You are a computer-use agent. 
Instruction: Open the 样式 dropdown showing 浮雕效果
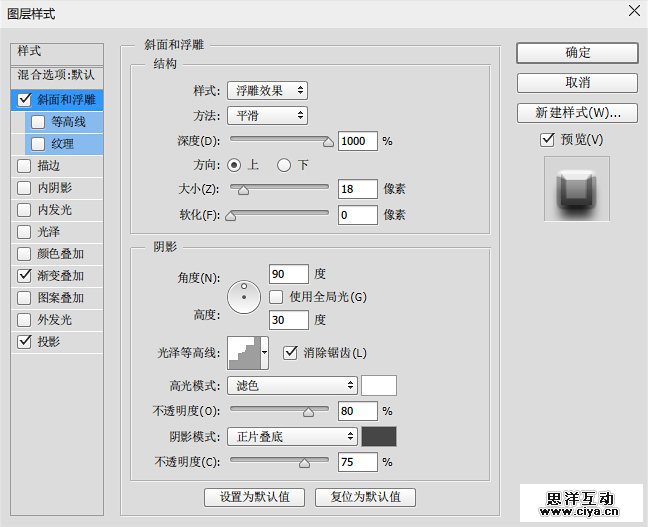pos(267,91)
